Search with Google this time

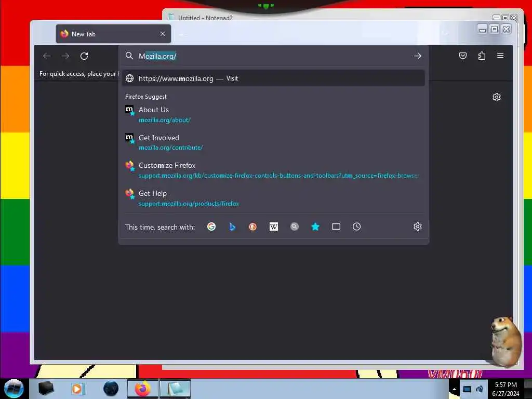[x=211, y=227]
